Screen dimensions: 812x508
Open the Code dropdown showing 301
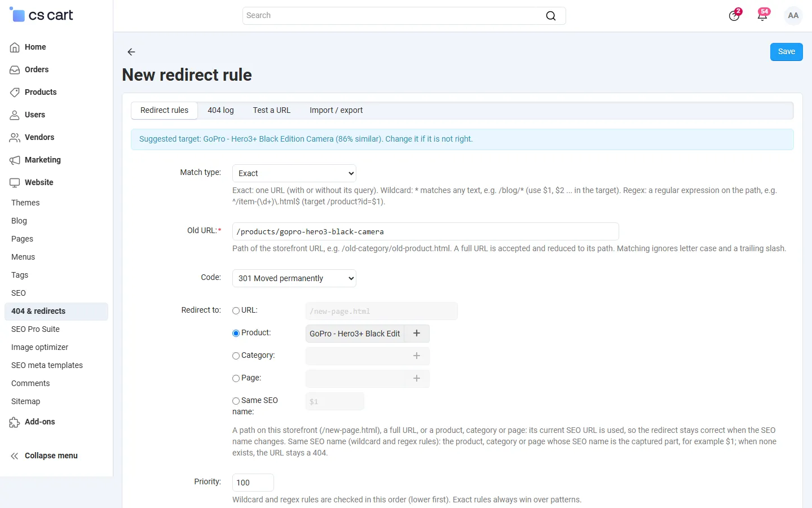pyautogui.click(x=294, y=278)
